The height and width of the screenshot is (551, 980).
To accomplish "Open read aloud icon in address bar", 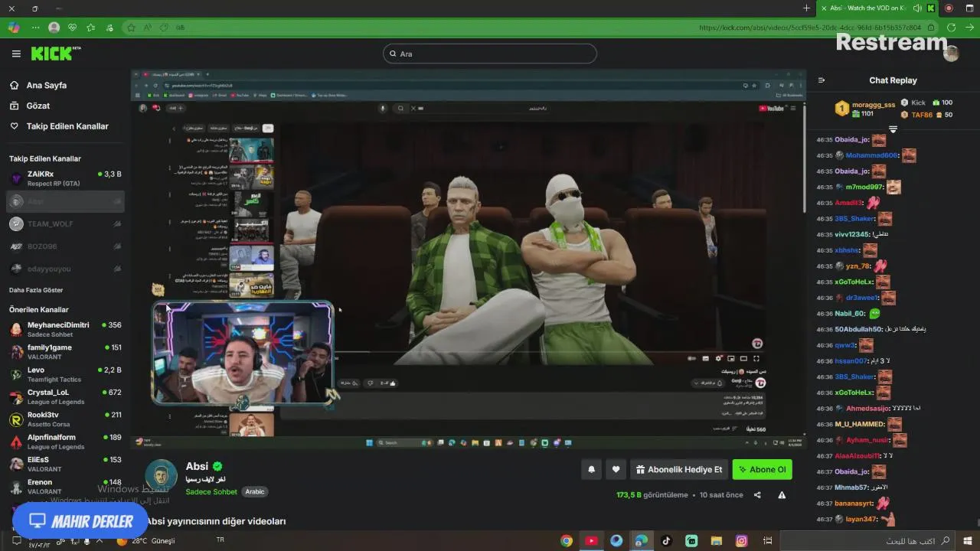I will (147, 27).
